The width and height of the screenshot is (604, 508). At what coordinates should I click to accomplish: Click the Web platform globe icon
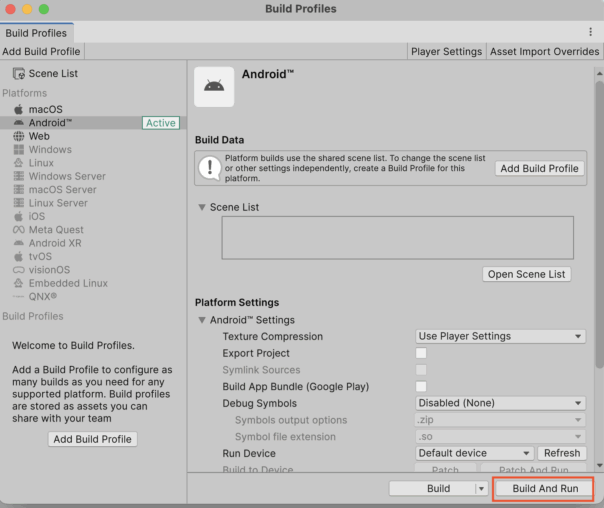(18, 136)
